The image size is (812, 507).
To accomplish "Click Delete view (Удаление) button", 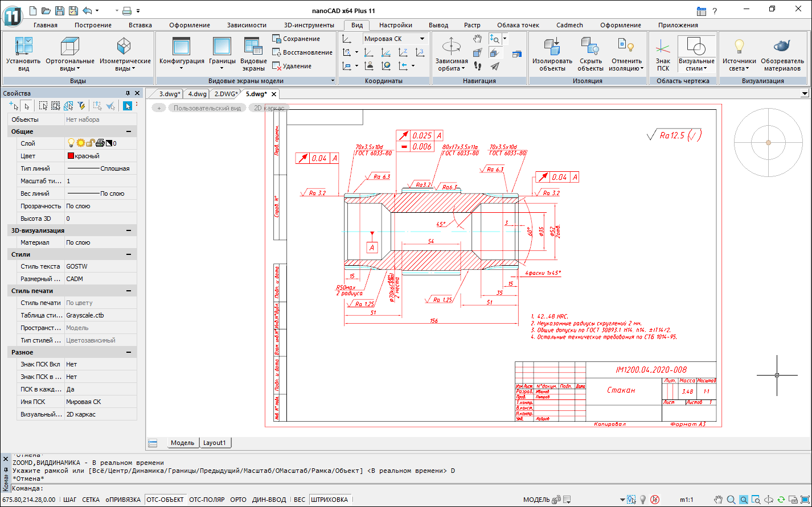I will [292, 66].
